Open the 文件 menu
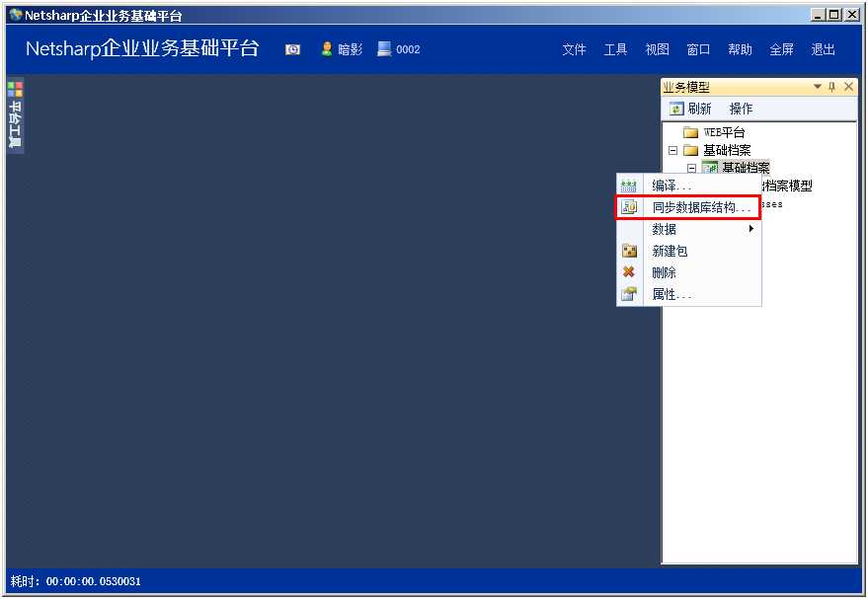Screen dimensions: 868x599 pyautogui.click(x=574, y=49)
